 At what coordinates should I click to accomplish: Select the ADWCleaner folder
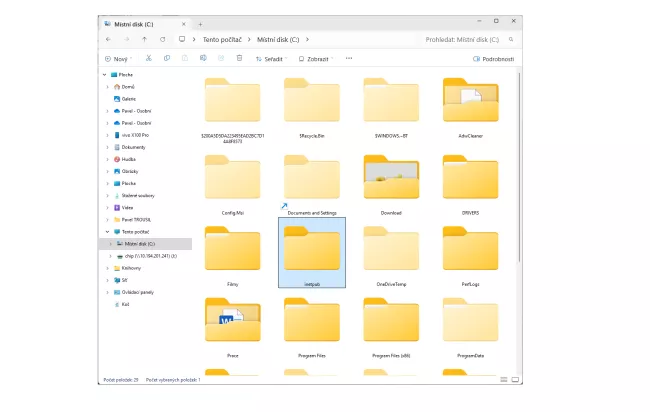coord(470,105)
